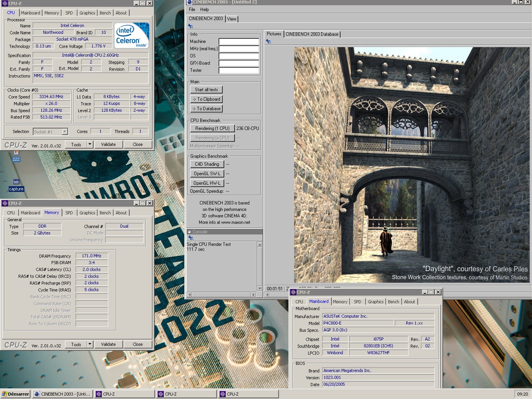Select the Pictures tab
Image resolution: width=532 pixels, height=399 pixels.
tap(274, 34)
